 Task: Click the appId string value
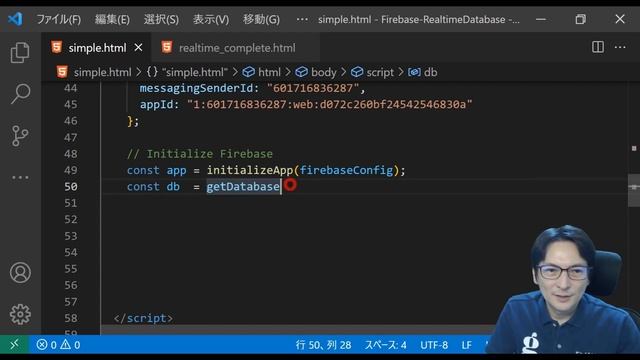point(329,104)
